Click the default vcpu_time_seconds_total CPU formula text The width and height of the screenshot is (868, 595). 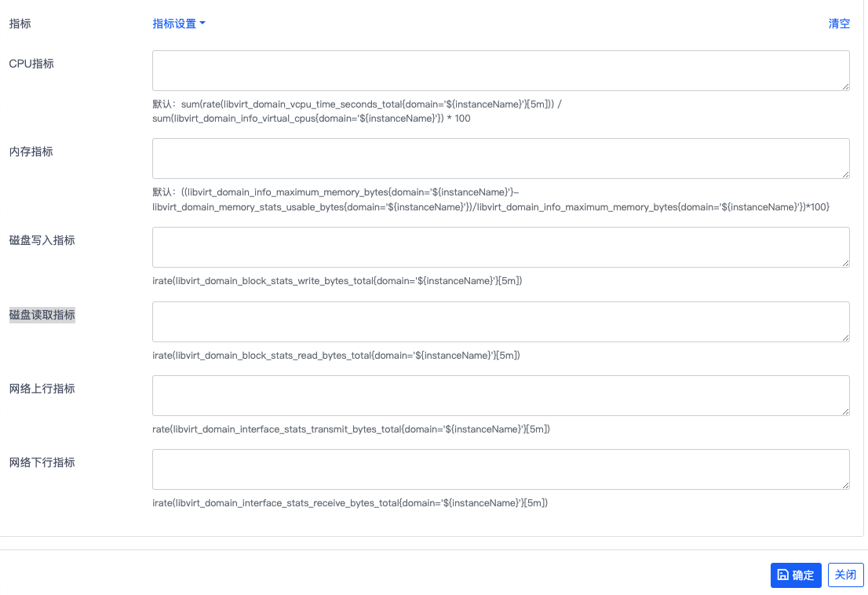(x=357, y=111)
